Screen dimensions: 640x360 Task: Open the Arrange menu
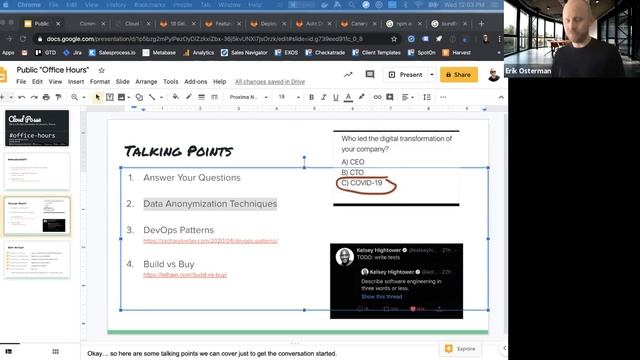pyautogui.click(x=146, y=82)
